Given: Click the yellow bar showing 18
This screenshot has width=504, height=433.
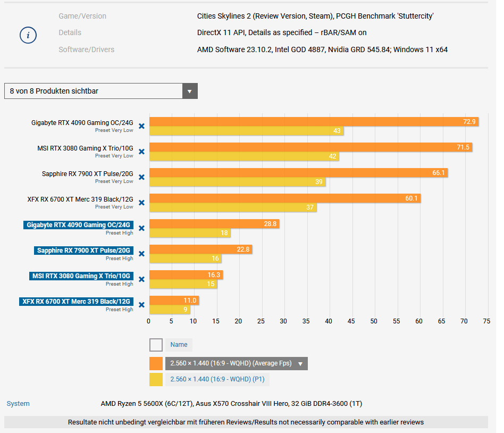Looking at the screenshot, I should 190,233.
